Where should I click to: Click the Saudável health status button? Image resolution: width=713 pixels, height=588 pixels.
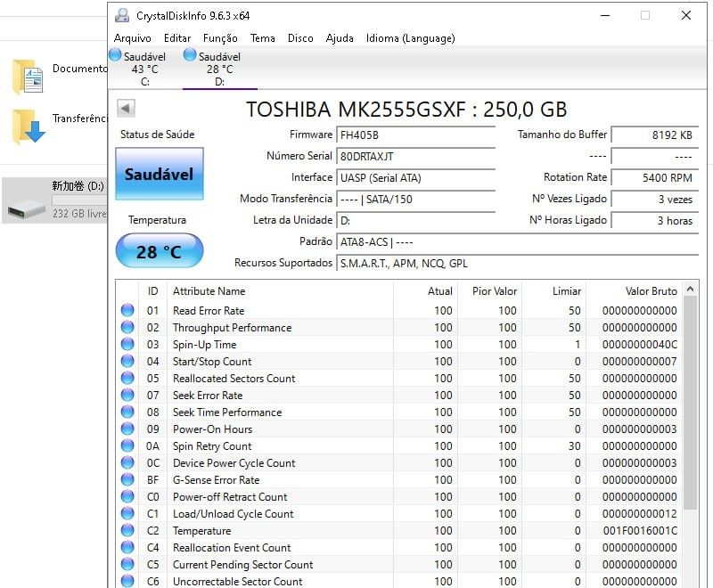click(160, 174)
